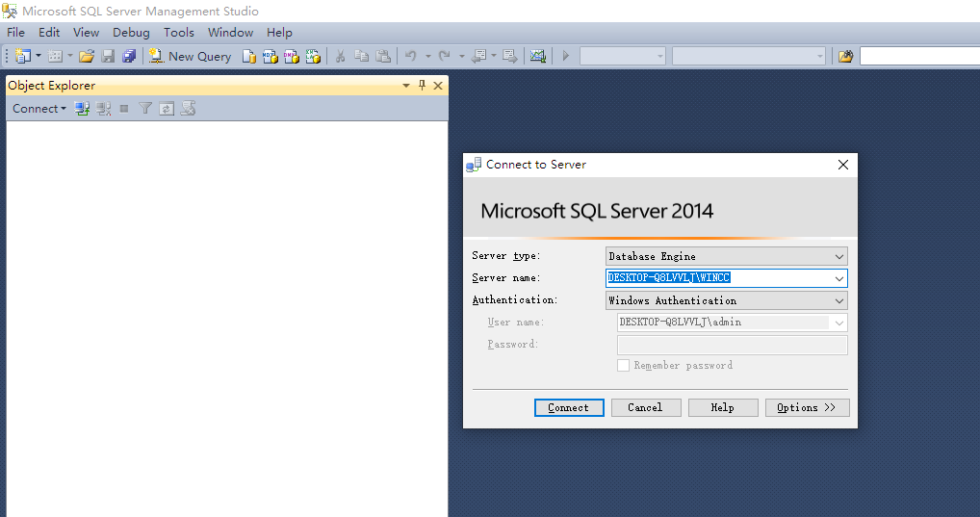Click the Redo arrow icon

coord(445,56)
